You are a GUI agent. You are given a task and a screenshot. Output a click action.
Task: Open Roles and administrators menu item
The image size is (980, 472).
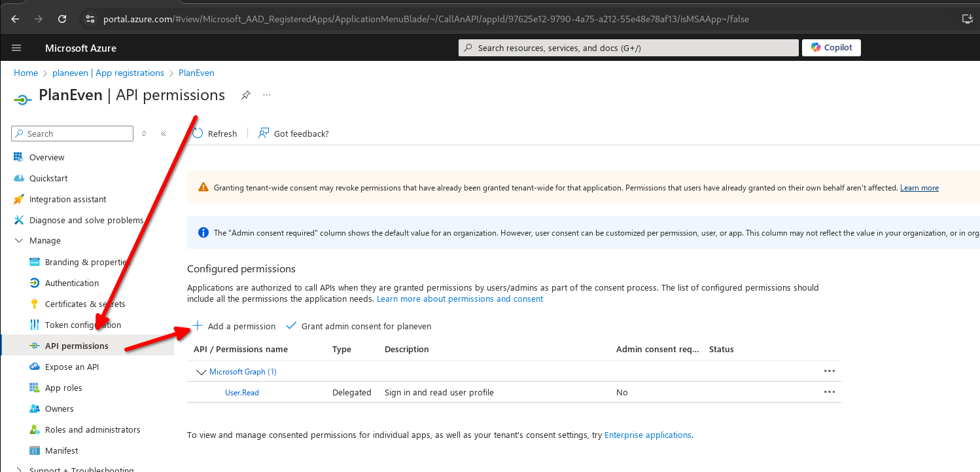click(93, 429)
